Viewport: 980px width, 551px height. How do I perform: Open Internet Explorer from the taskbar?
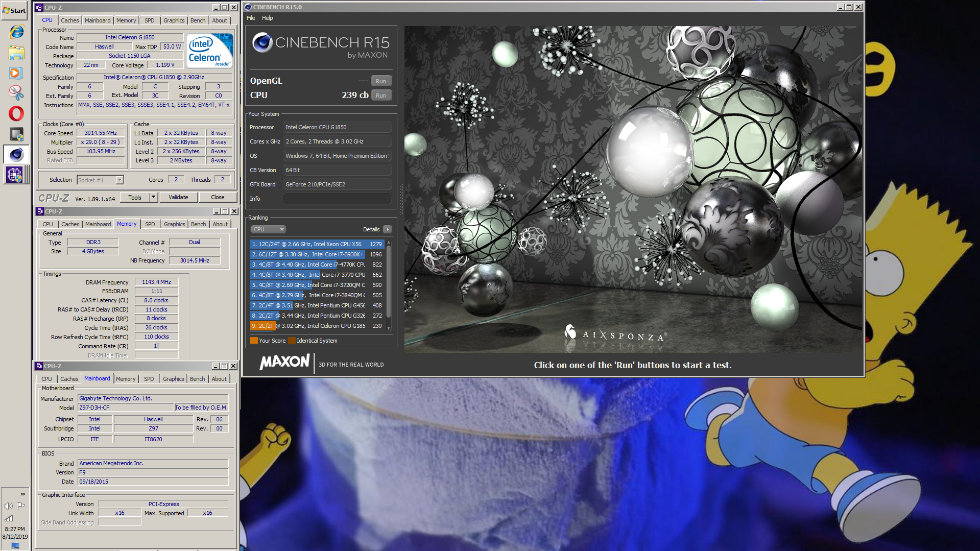tap(16, 32)
